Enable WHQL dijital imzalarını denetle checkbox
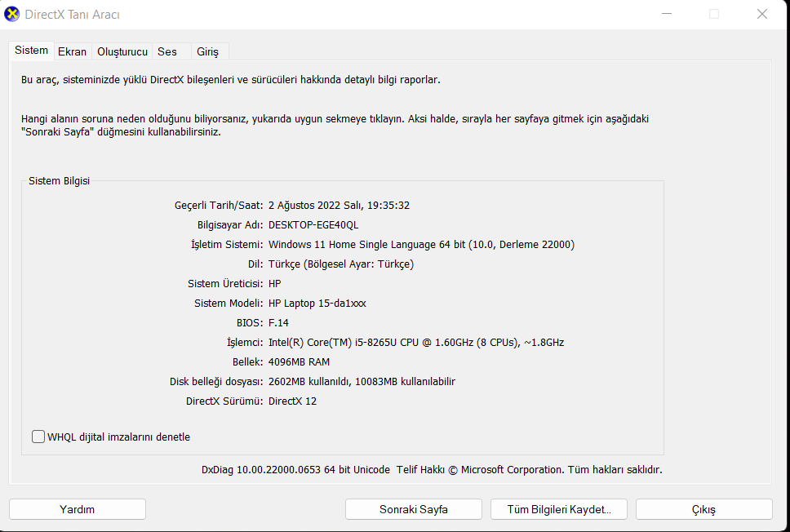 pos(38,437)
